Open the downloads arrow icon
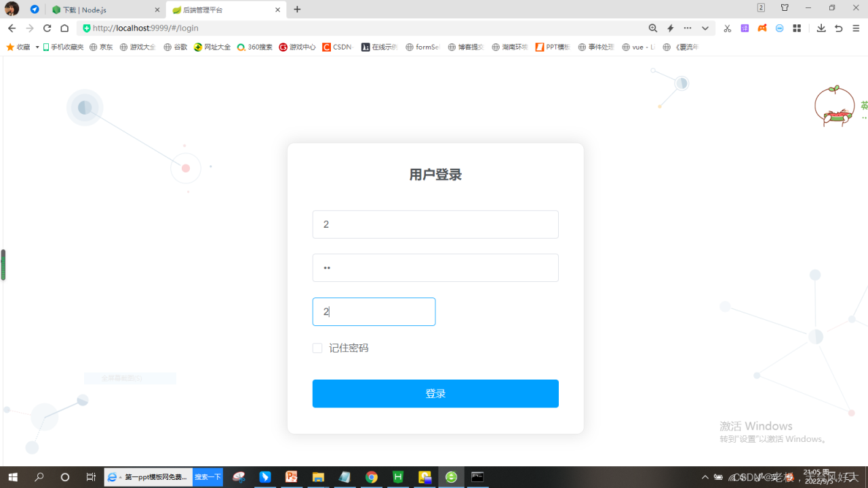Viewport: 868px width, 488px height. coord(821,28)
